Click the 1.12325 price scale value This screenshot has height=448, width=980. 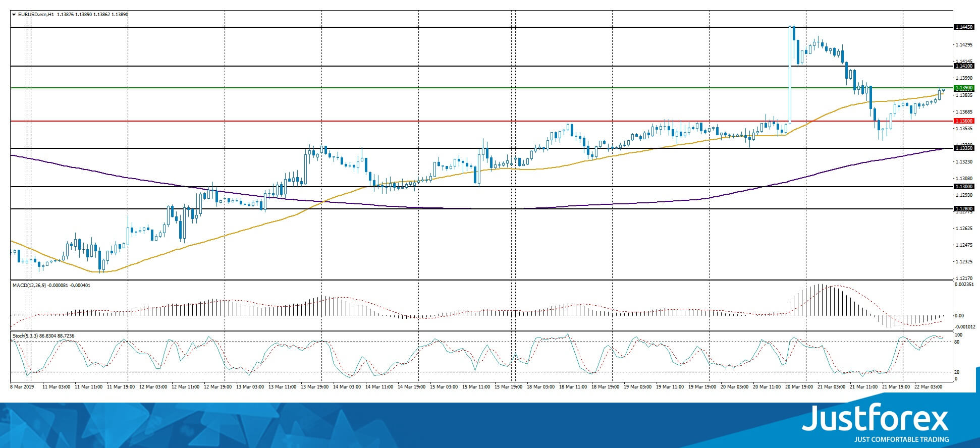point(964,262)
